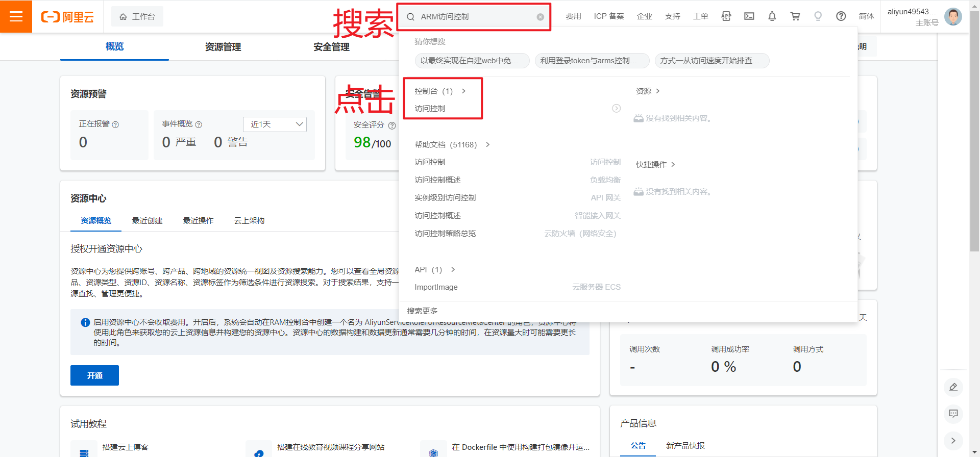Expand the 控制台 (1) results section
Viewport: 980px width, 457px height.
pos(440,91)
